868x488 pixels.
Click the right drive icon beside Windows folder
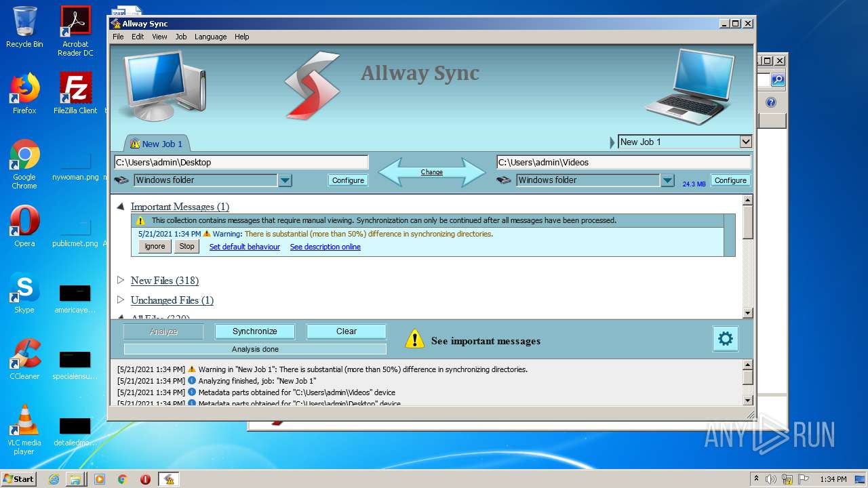pyautogui.click(x=504, y=180)
